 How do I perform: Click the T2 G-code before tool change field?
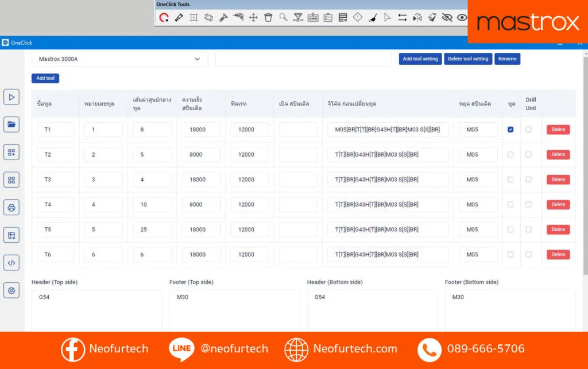tap(388, 154)
